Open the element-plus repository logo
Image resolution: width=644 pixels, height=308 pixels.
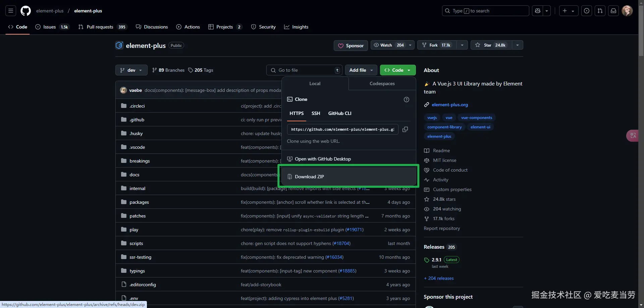[119, 45]
